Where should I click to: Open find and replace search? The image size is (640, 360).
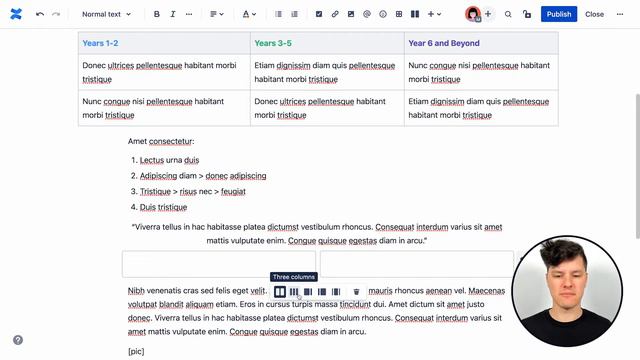tap(508, 14)
